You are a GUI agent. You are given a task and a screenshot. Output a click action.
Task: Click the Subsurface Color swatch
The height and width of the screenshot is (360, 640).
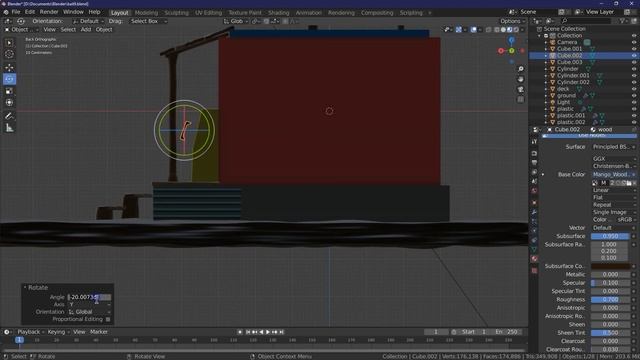(610, 266)
